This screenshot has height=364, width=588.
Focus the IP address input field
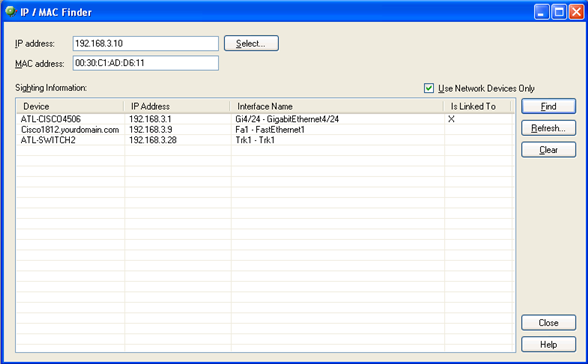[146, 43]
